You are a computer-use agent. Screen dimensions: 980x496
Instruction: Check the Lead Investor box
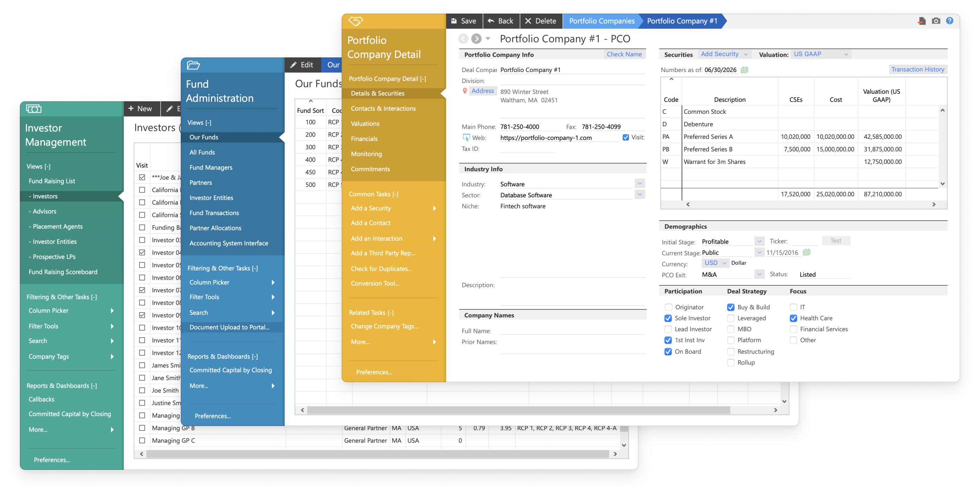pyautogui.click(x=668, y=329)
